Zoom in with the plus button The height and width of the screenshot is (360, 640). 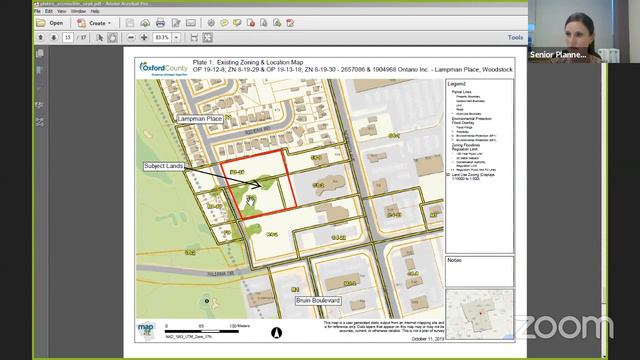144,38
